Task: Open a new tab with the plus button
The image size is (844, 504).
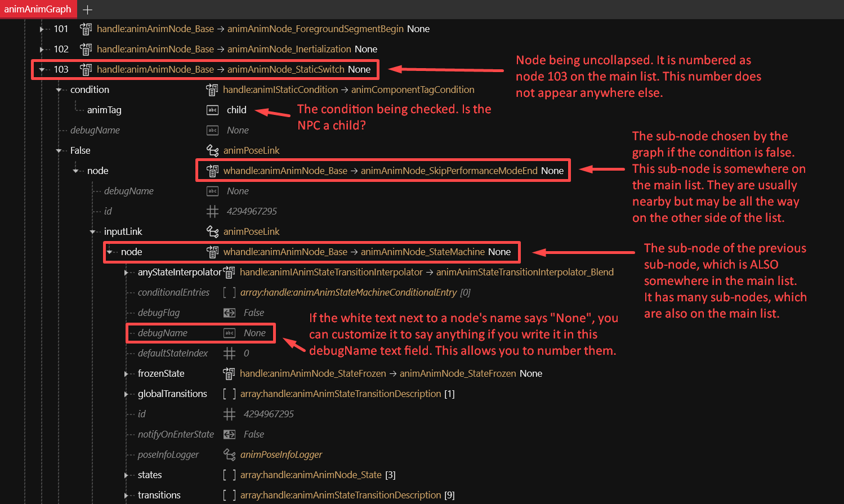Action: pos(88,10)
